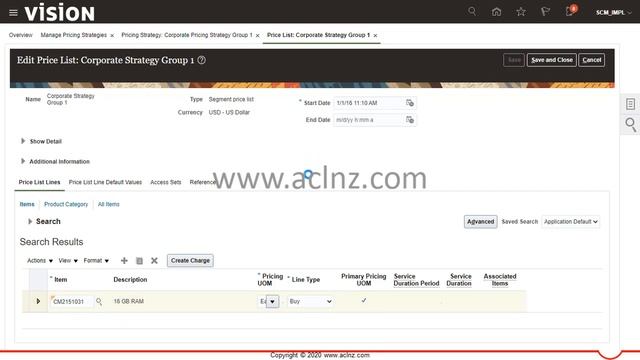Open the Pricing UOM dropdown arrow
The image size is (640, 360).
(x=272, y=302)
